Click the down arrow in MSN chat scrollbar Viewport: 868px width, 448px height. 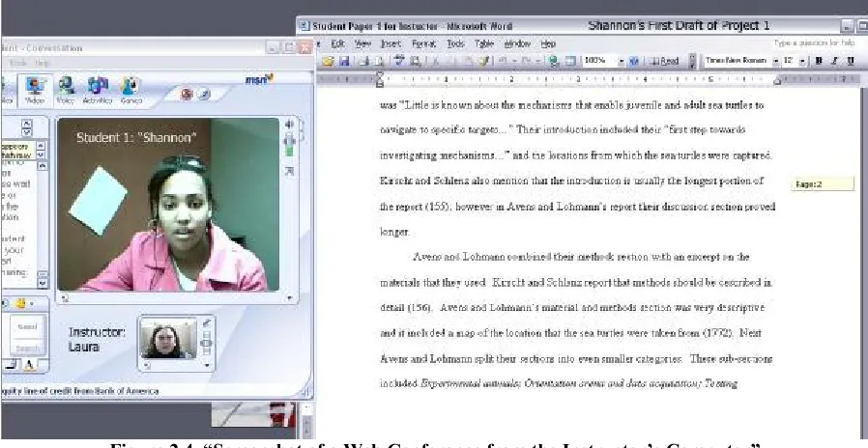click(43, 283)
